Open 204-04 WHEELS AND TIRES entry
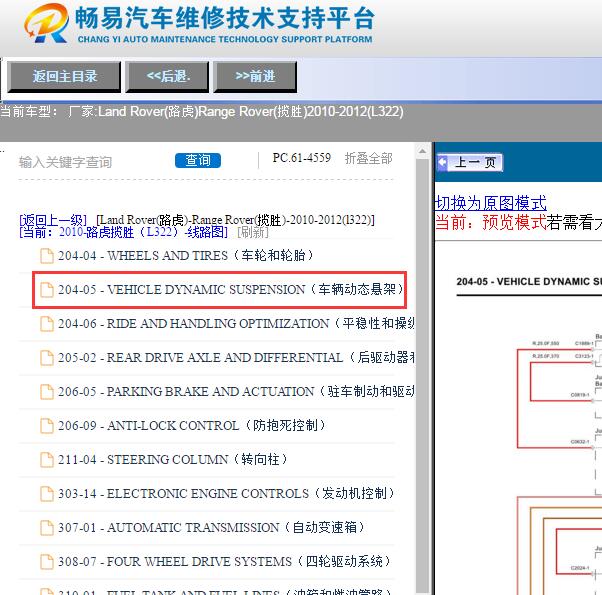Screen dimensions: 602x595 pos(185,256)
